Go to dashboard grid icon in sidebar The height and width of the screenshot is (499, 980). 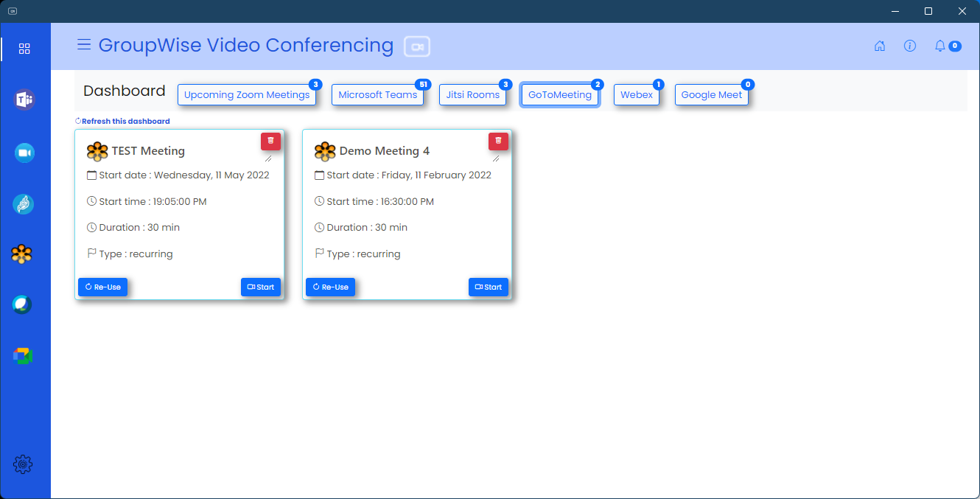pos(24,49)
